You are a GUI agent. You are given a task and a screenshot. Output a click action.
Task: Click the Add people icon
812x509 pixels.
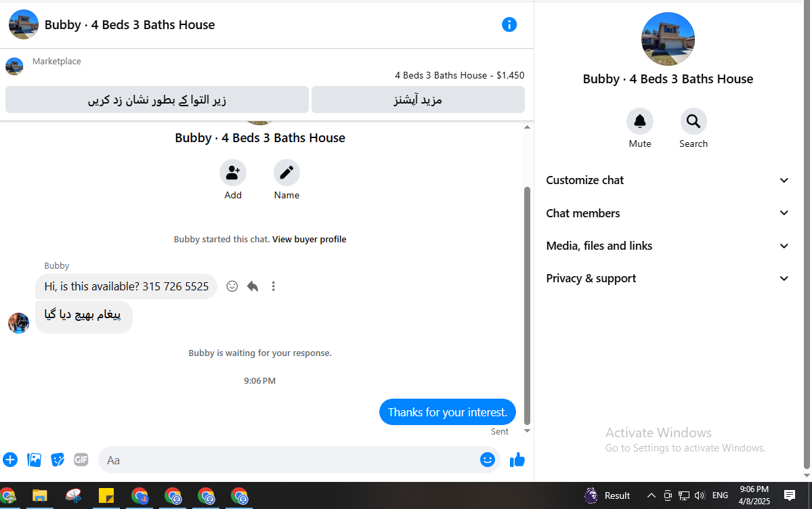pos(233,173)
